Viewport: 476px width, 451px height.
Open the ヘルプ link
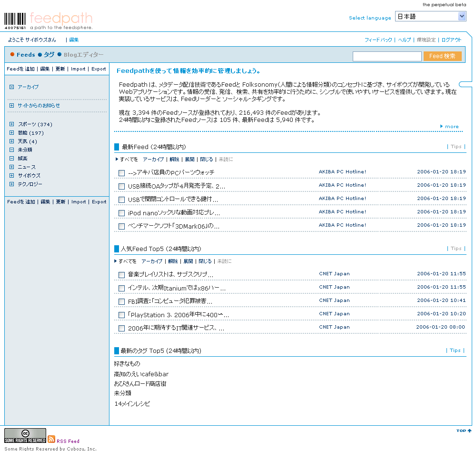tap(404, 40)
